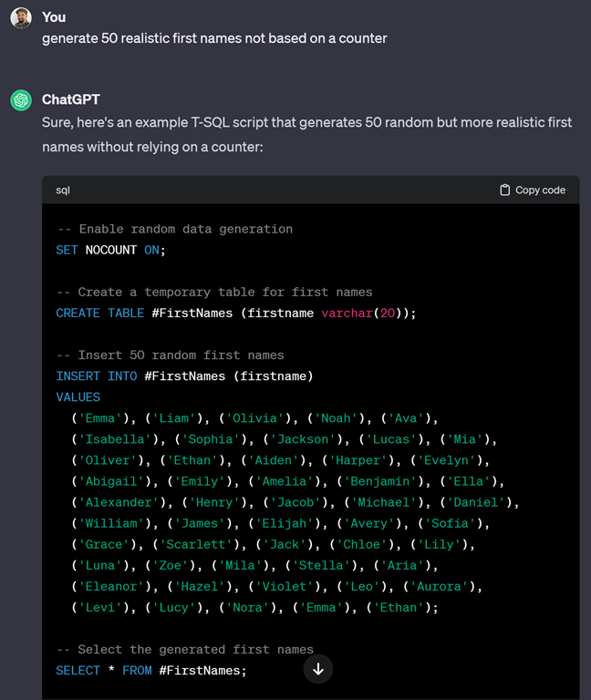The width and height of the screenshot is (591, 700).
Task: Click the "You" sender name
Action: point(54,17)
